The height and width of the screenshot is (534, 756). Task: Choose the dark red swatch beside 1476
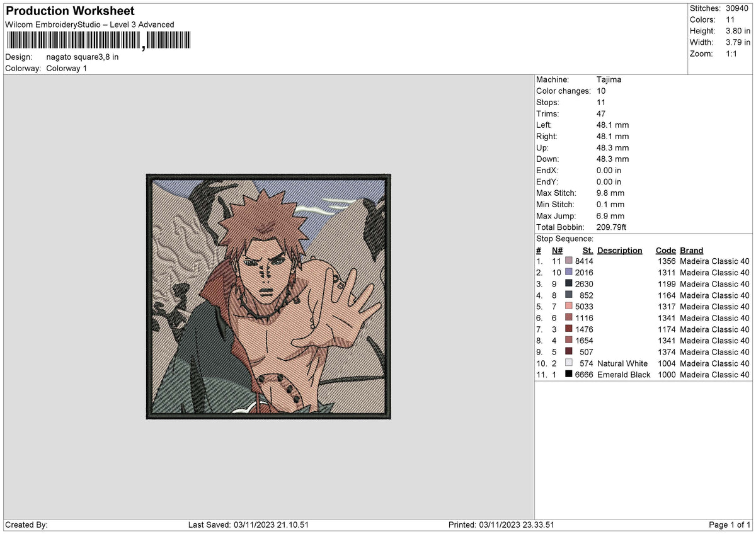(x=569, y=329)
